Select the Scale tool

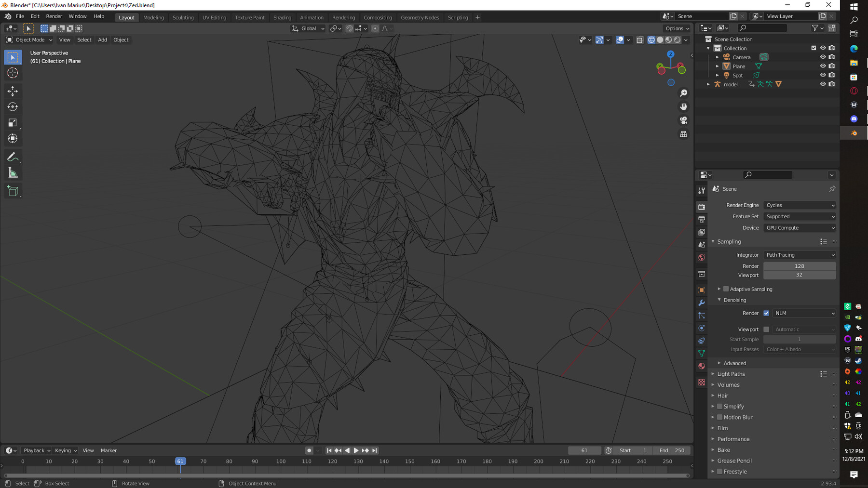(13, 123)
